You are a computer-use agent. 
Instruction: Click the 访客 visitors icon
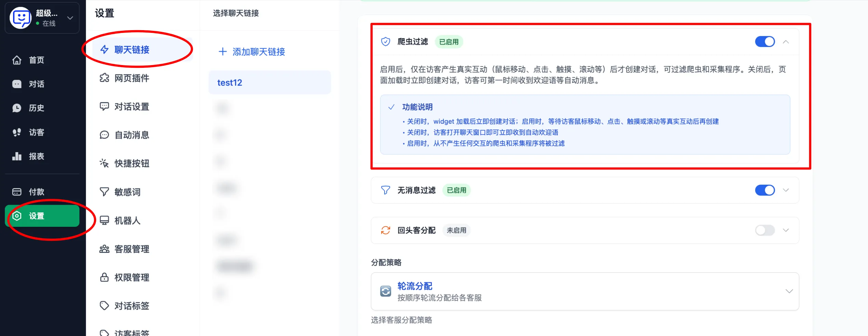coord(16,132)
